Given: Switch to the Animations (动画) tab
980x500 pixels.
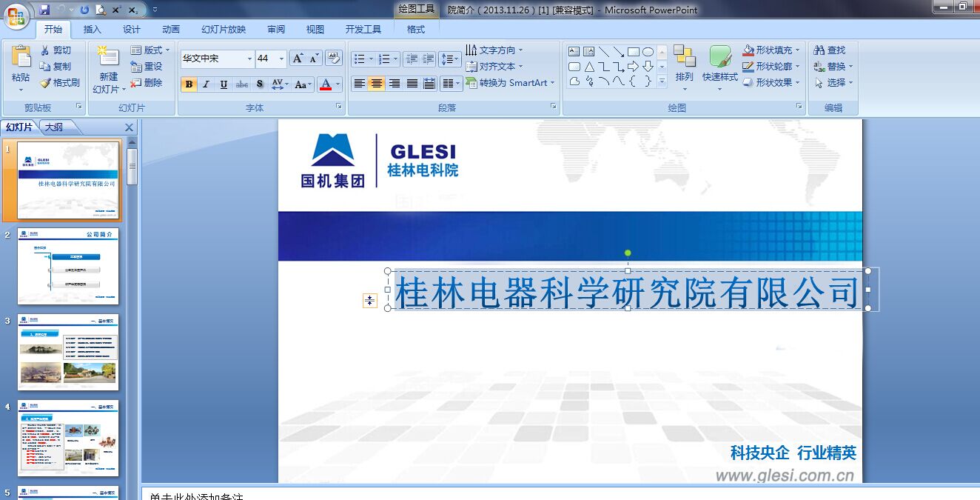Looking at the screenshot, I should coord(171,30).
